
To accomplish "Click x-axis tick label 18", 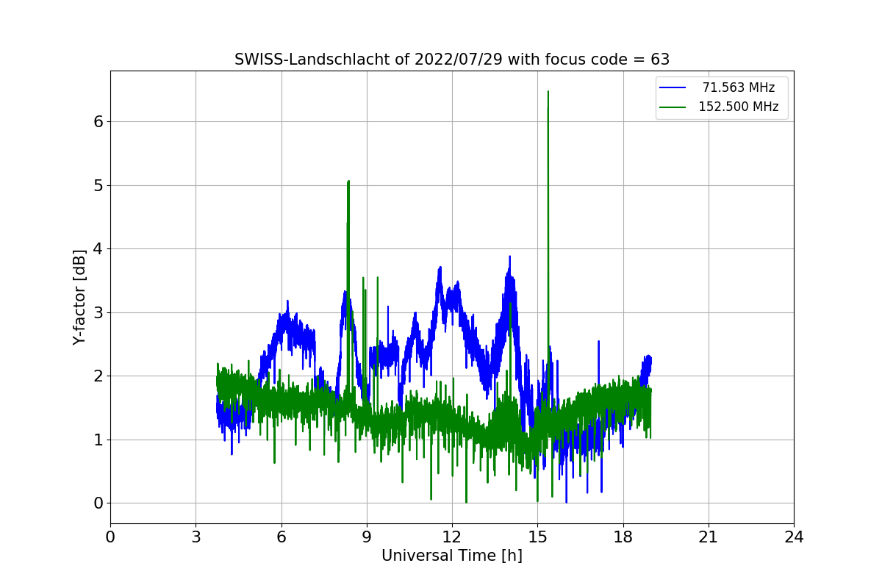I will [x=623, y=537].
